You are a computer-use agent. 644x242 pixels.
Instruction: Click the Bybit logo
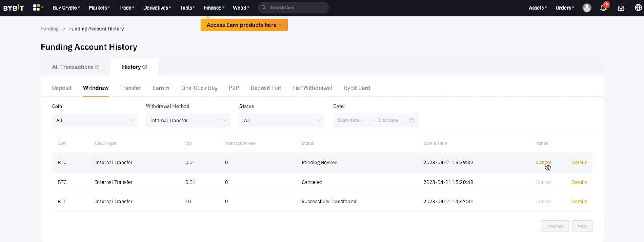pyautogui.click(x=13, y=8)
